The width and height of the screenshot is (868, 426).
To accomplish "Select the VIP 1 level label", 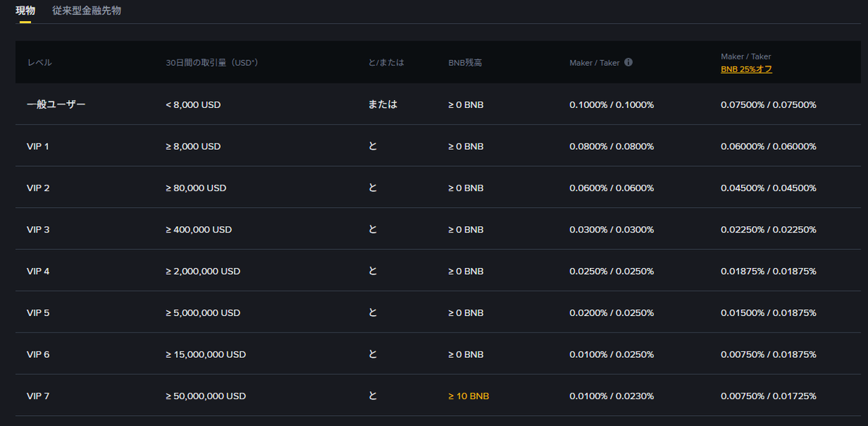I will point(38,146).
